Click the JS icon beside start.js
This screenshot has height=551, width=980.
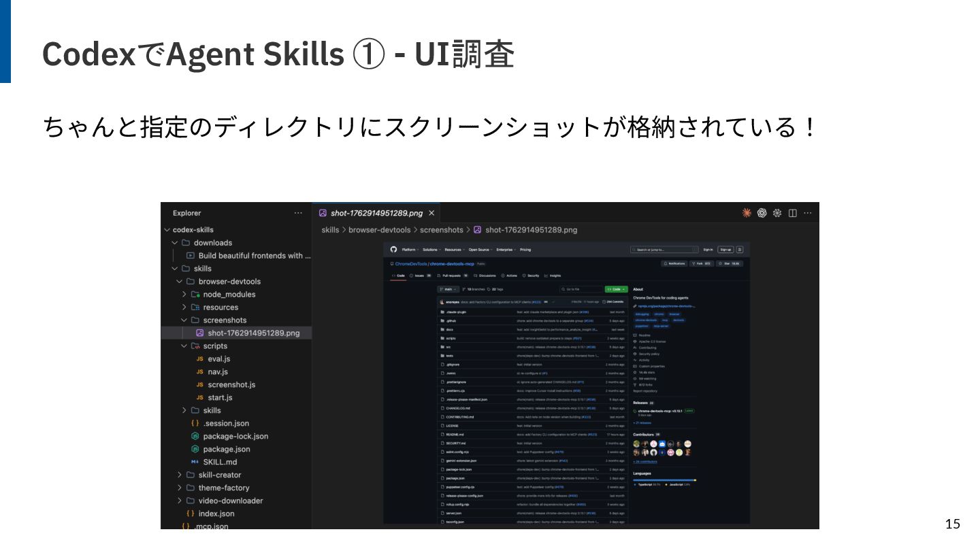point(200,398)
